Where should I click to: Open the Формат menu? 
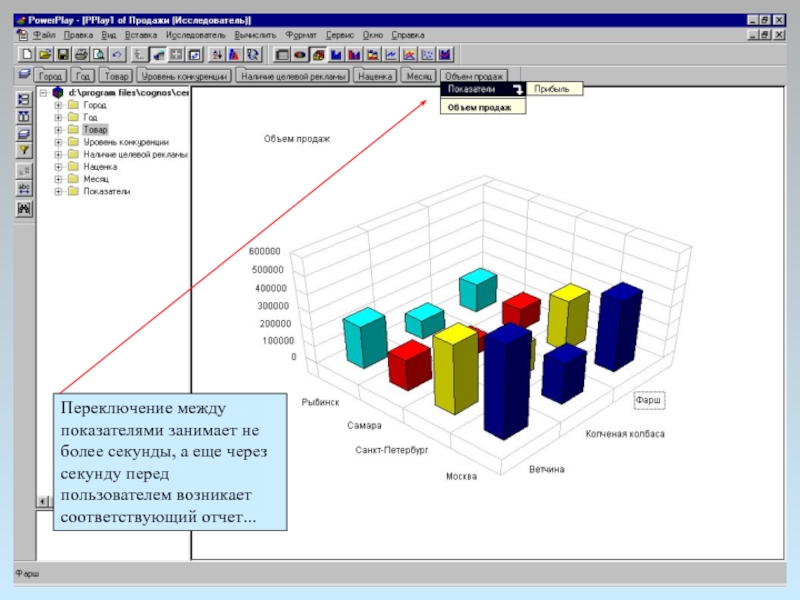coord(301,35)
